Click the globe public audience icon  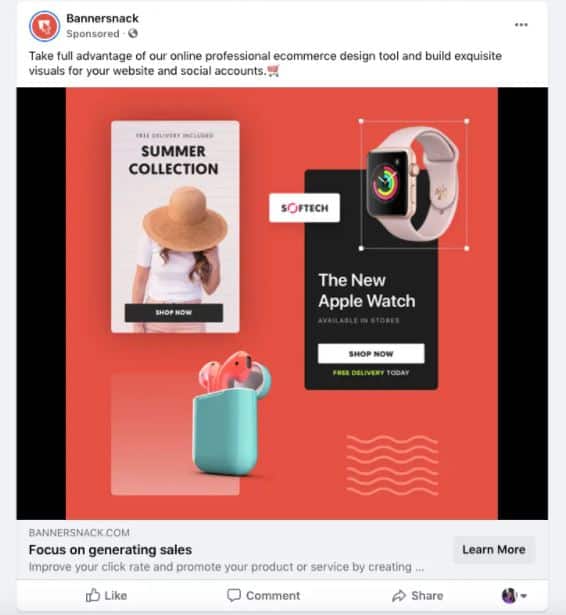[133, 34]
